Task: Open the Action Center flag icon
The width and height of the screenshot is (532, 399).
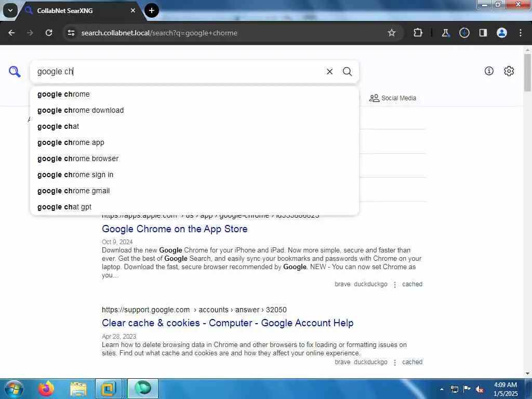Action: tap(467, 389)
